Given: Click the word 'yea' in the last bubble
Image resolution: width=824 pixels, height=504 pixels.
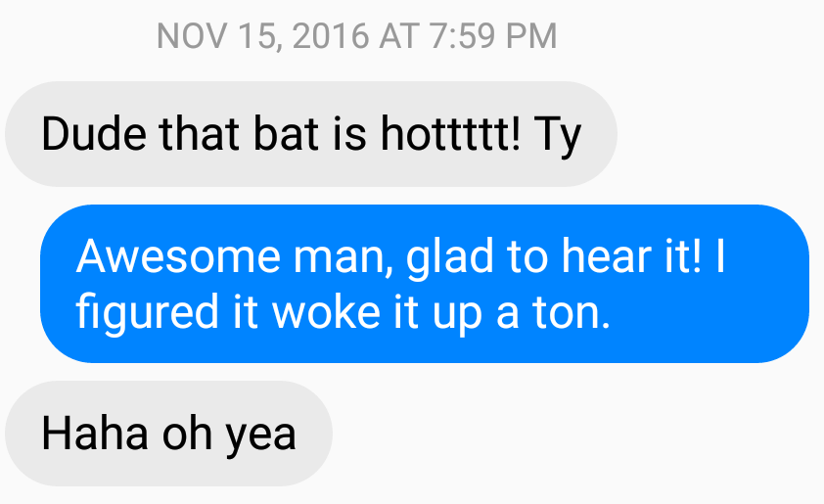Looking at the screenshot, I should 261,436.
